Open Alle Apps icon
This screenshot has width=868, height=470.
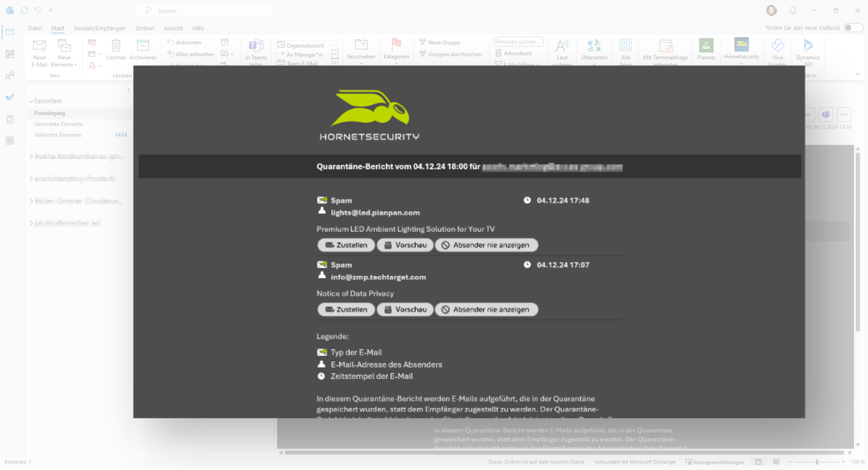tap(626, 46)
